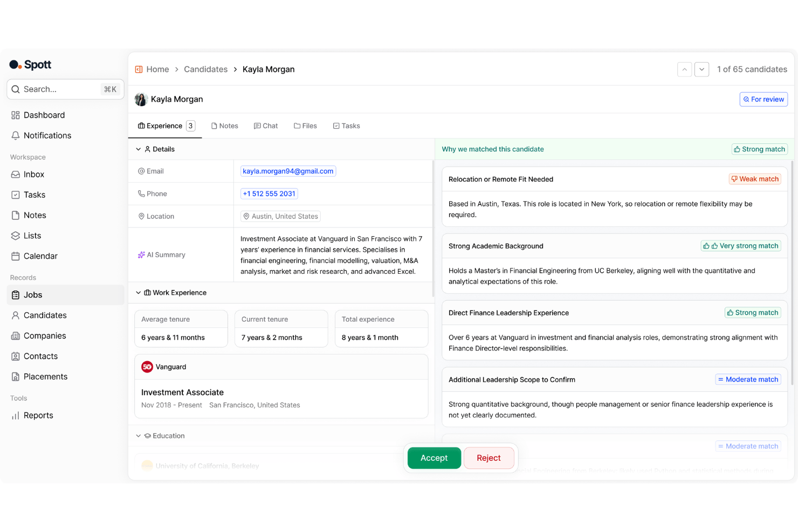Go to Inbox in Workspace

pyautogui.click(x=65, y=174)
